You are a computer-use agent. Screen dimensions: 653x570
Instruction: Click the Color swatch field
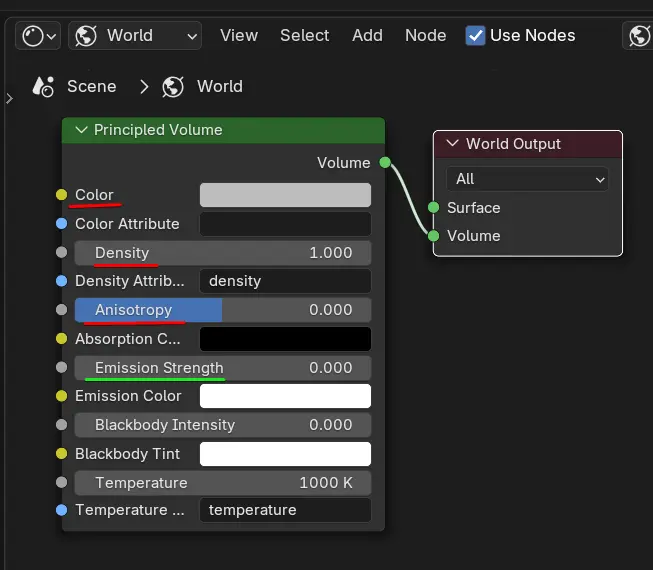pyautogui.click(x=285, y=195)
